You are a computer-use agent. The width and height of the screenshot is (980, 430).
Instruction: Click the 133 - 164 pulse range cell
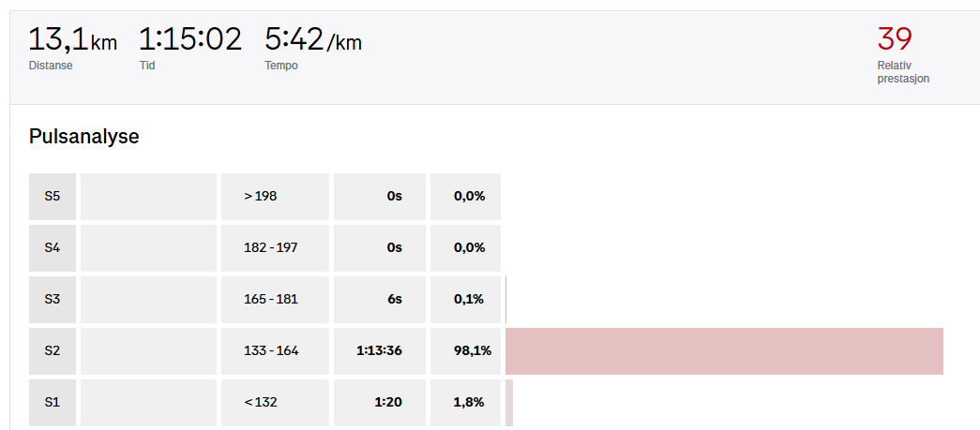[x=275, y=350]
